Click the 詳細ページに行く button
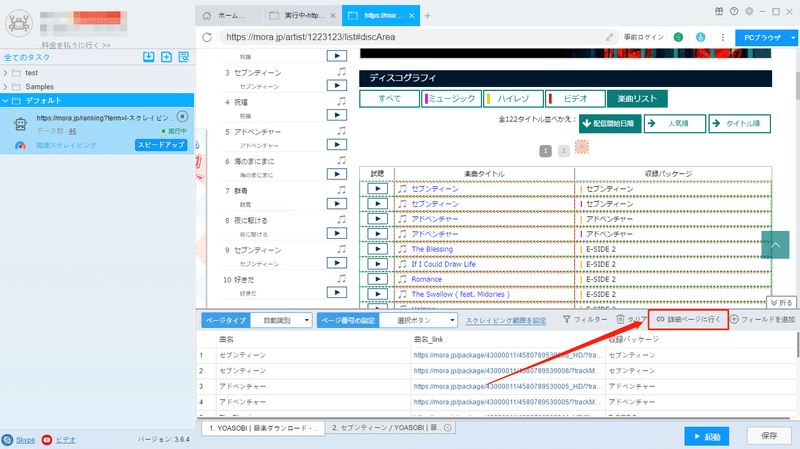Screen dimensions: 800x449 click(688, 319)
